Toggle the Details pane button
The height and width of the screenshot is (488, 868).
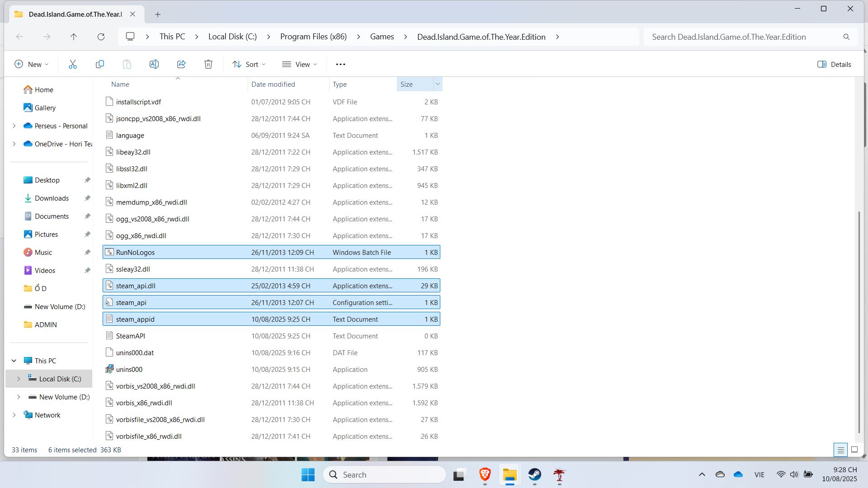click(x=834, y=64)
